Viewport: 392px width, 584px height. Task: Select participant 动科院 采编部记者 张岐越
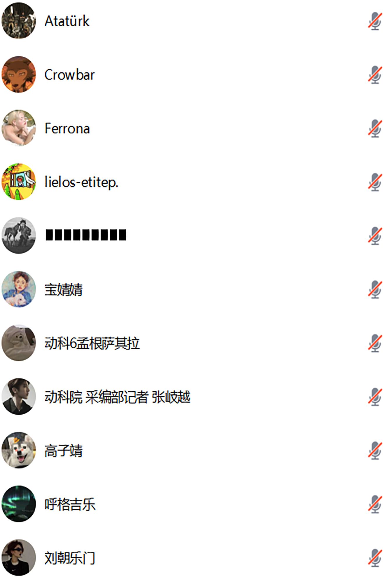[x=118, y=397]
